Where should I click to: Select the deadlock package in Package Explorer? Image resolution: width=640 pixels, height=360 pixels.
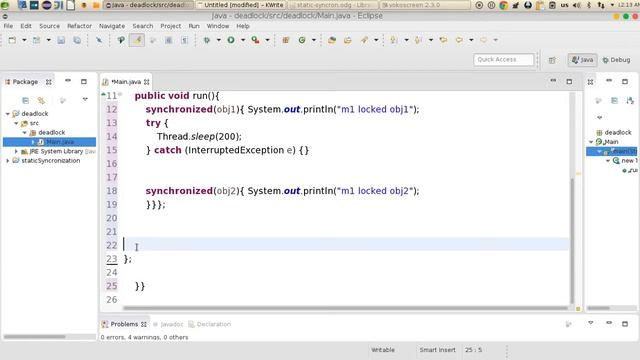51,133
